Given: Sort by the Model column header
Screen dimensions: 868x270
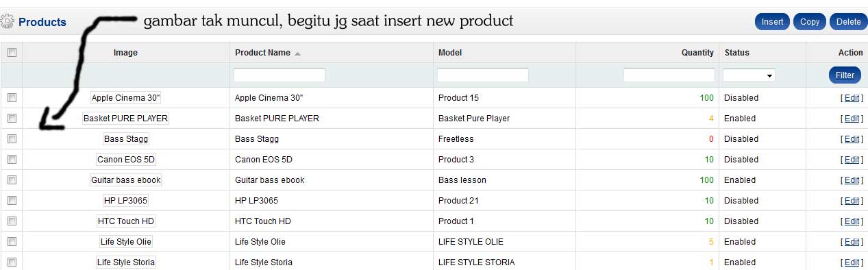Looking at the screenshot, I should coord(449,53).
